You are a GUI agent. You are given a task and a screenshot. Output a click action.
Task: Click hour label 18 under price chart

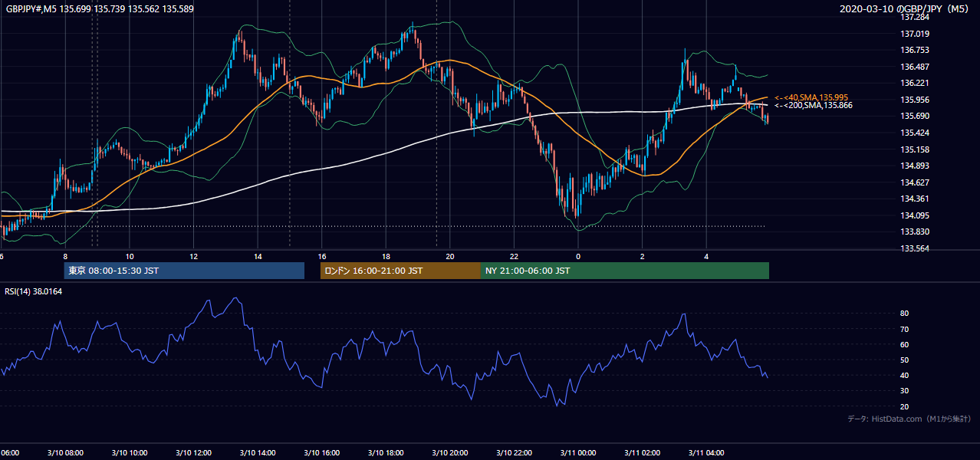[x=386, y=257]
